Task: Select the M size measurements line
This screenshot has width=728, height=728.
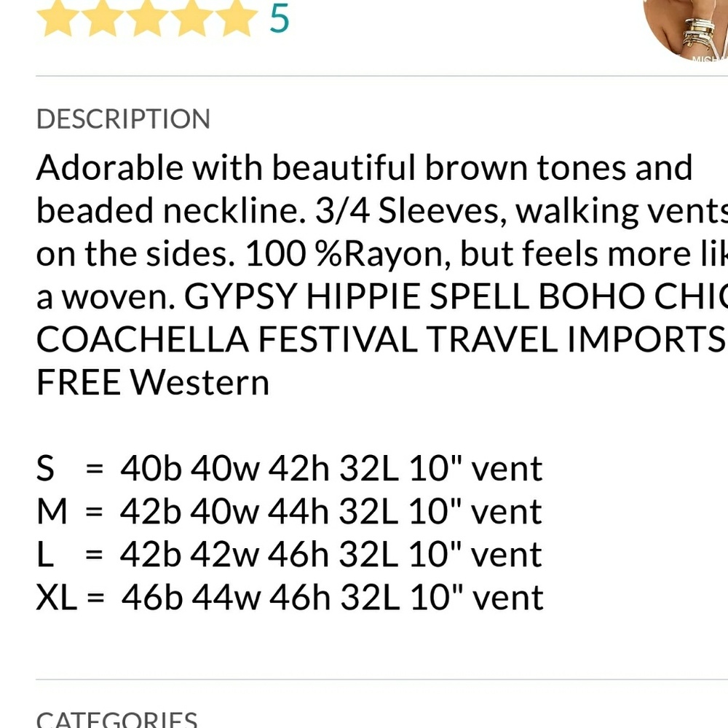Action: pyautogui.click(x=289, y=512)
